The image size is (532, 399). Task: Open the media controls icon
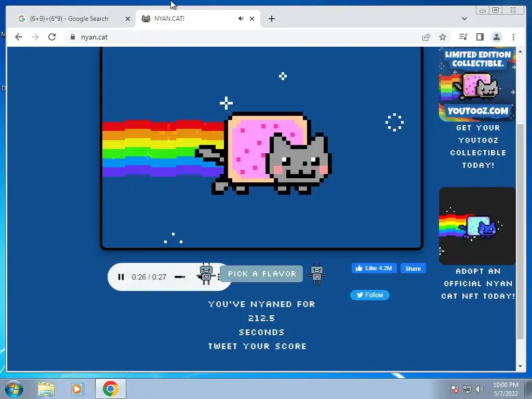463,37
